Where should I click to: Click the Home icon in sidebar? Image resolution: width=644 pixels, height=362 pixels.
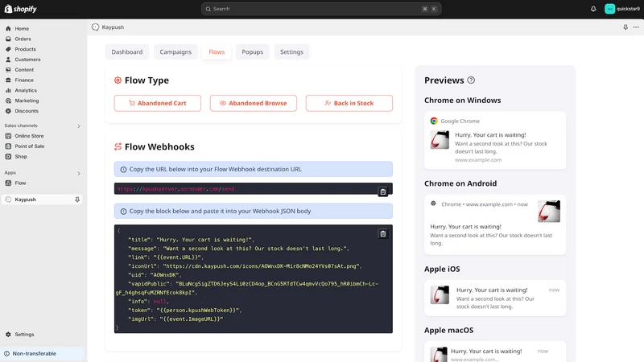[x=8, y=29]
